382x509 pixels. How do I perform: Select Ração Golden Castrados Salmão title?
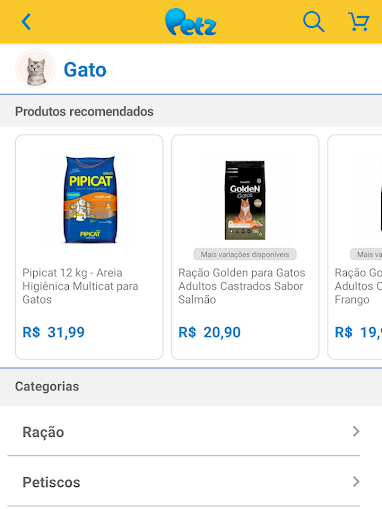[242, 286]
